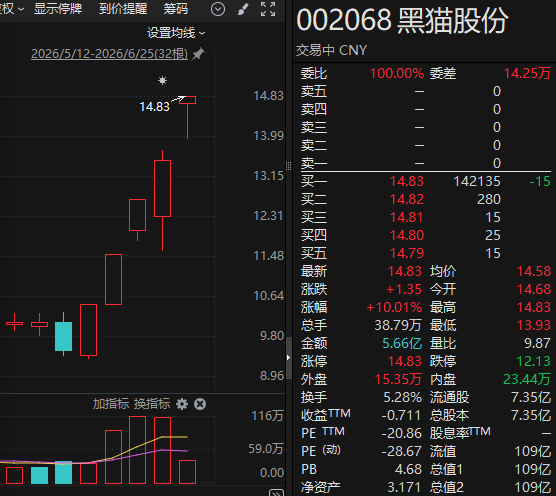Click the 外盘 value 15.35万
556x496 pixels.
click(398, 379)
